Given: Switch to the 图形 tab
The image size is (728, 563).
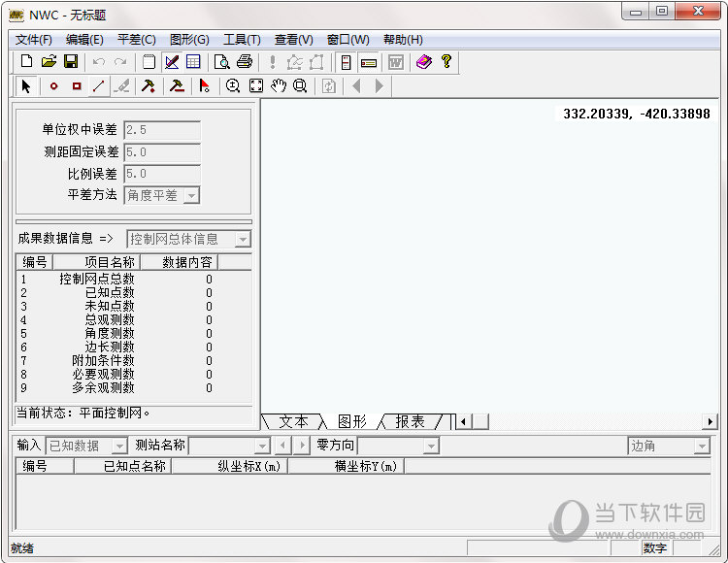Looking at the screenshot, I should coord(352,421).
